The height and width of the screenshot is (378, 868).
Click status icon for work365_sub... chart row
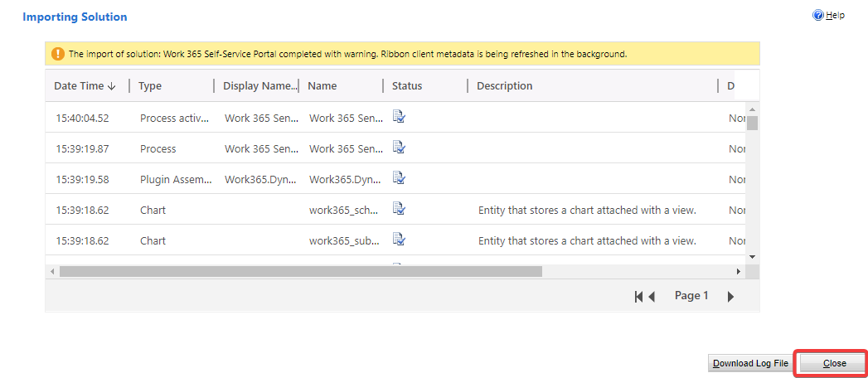tap(399, 239)
